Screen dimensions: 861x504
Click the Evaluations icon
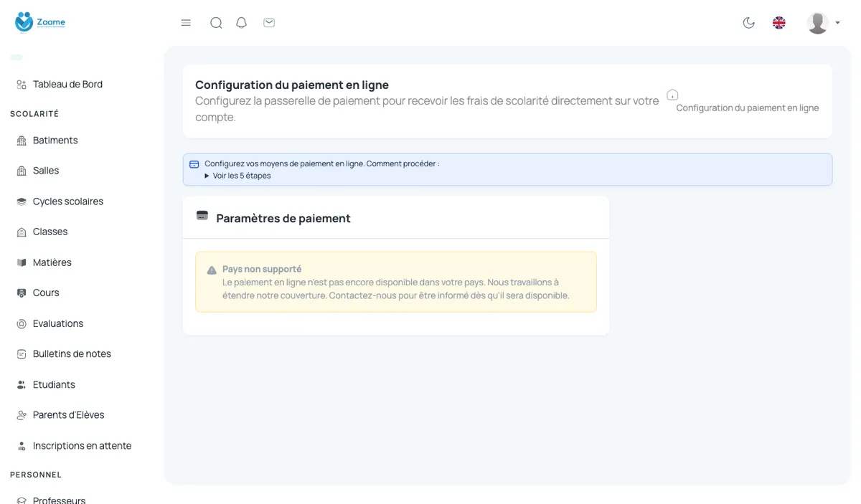point(22,324)
